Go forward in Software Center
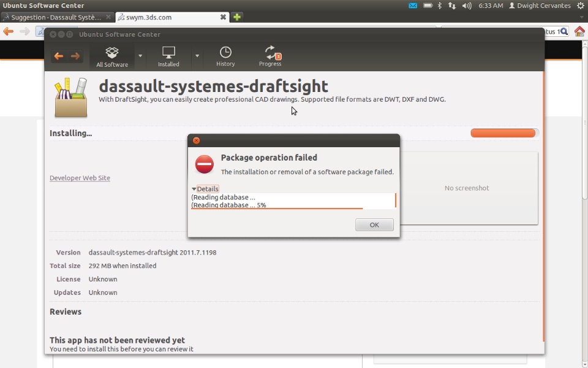 tap(75, 56)
